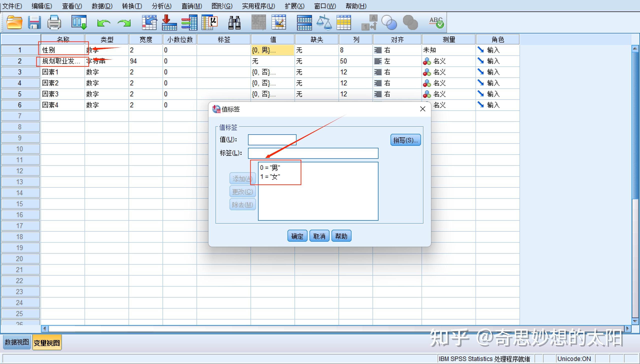Click the {0, 男}... value cell
The width and height of the screenshot is (640, 364).
point(272,50)
